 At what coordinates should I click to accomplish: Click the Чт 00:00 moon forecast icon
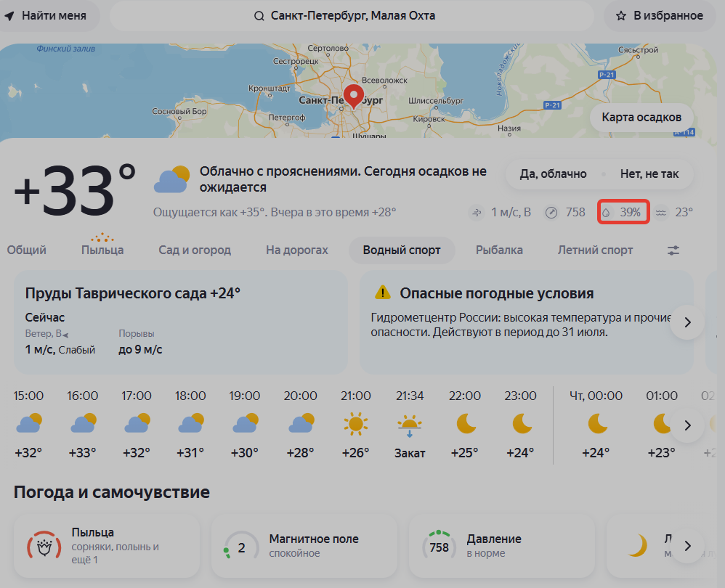click(x=597, y=423)
